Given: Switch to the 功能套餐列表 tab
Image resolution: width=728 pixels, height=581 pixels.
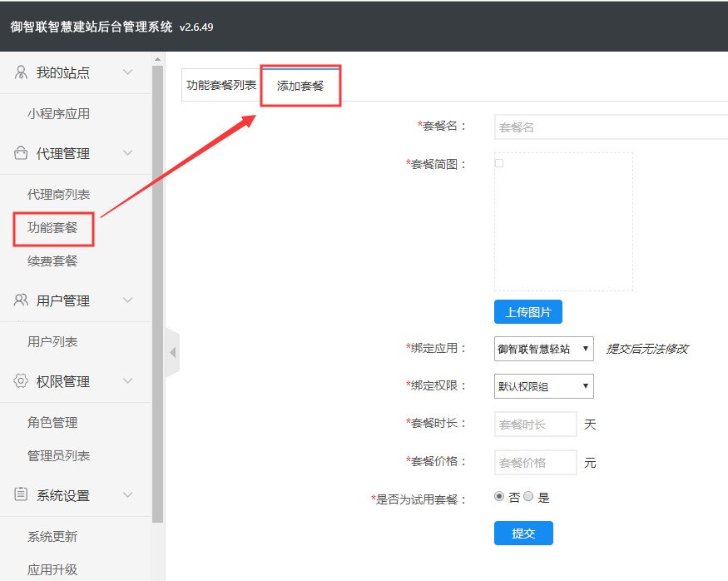Looking at the screenshot, I should point(221,85).
